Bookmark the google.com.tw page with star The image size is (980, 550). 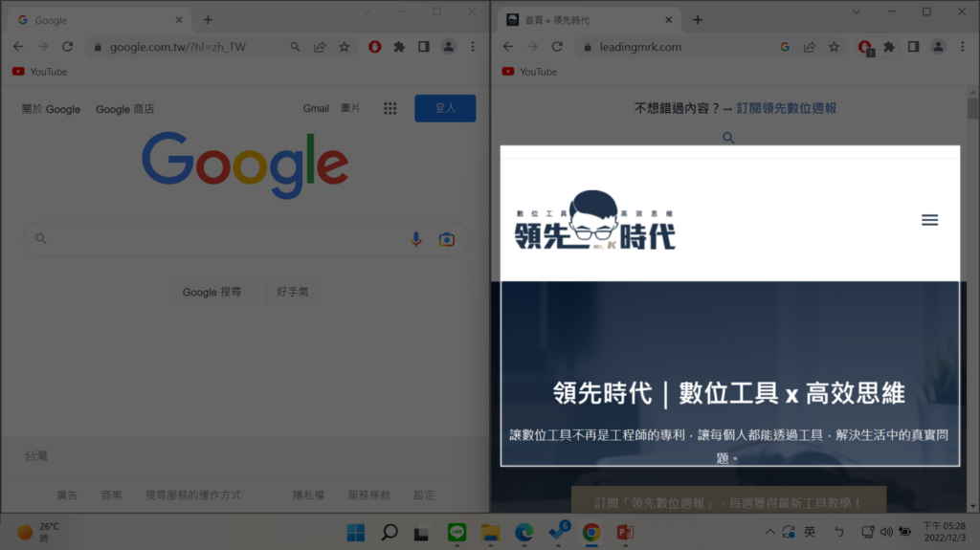coord(345,47)
